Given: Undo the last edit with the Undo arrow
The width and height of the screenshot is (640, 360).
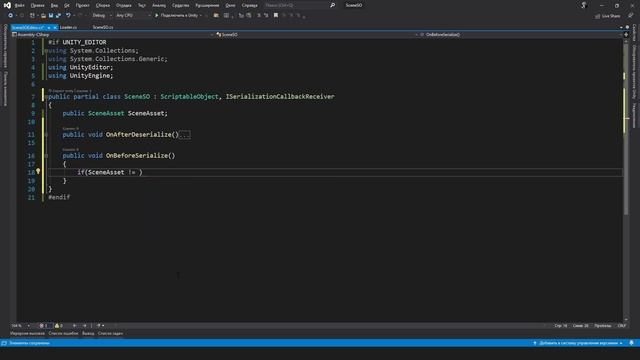Looking at the screenshot, I should [68, 16].
